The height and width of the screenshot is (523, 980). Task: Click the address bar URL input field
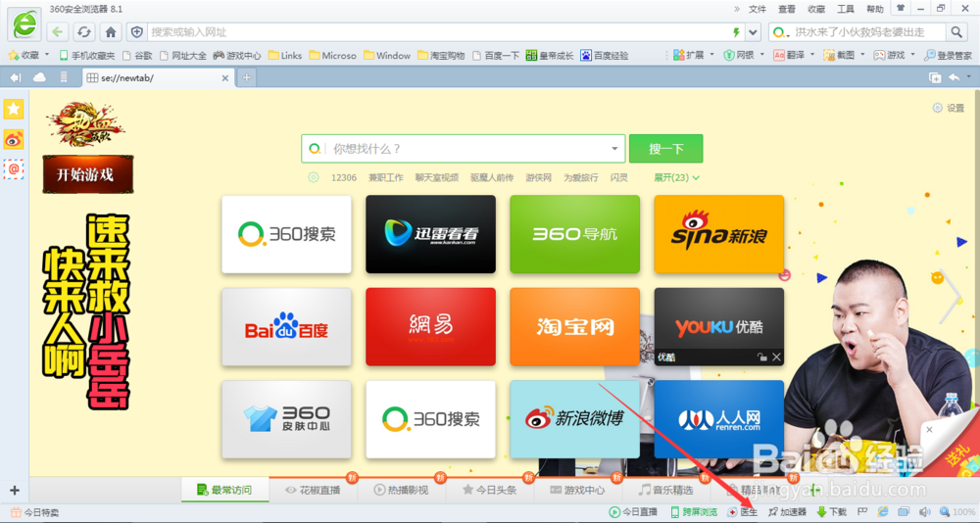tap(439, 32)
